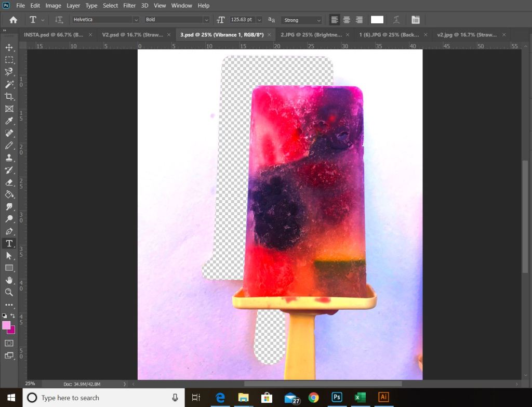Screen dimensions: 532x407
Task: Set left align text option
Action: (335, 20)
